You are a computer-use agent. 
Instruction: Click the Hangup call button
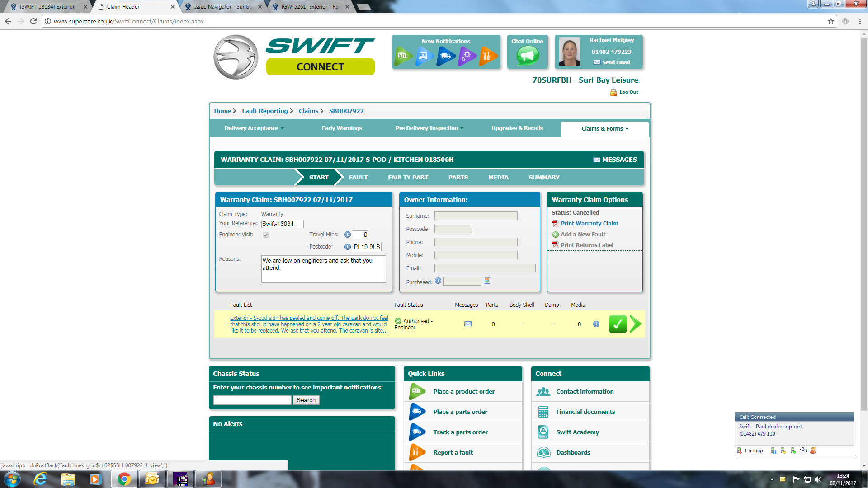pyautogui.click(x=750, y=450)
